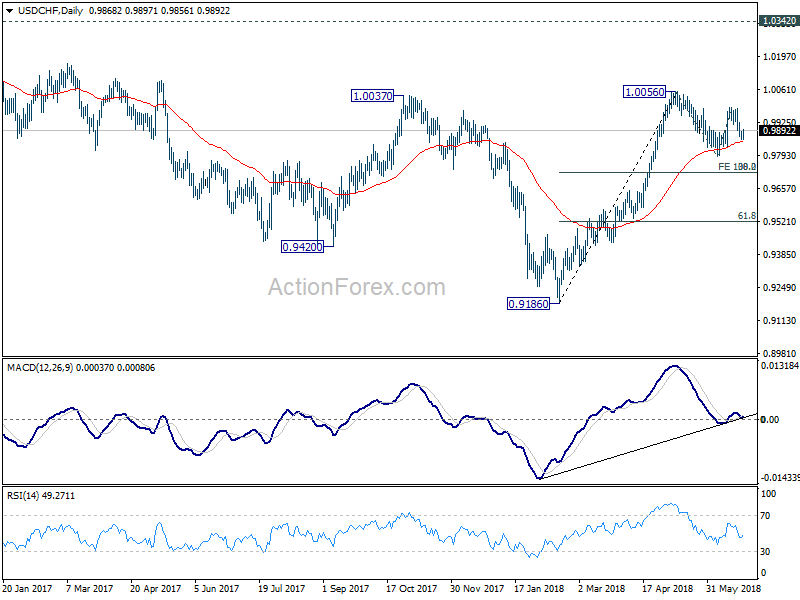Image resolution: width=800 pixels, height=600 pixels.
Task: Click the RSI 30 level label
Action: 765,552
